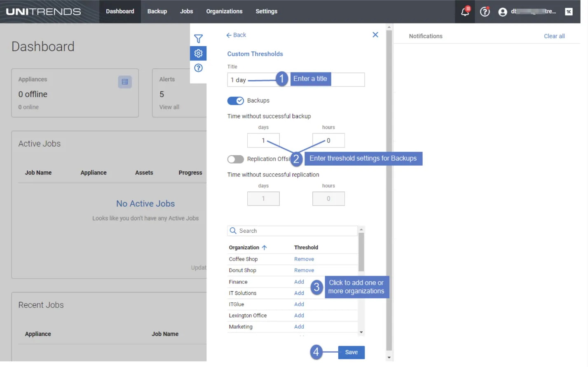Select the settings gear icon in side panel
Image resolution: width=588 pixels, height=367 pixels.
coord(198,53)
